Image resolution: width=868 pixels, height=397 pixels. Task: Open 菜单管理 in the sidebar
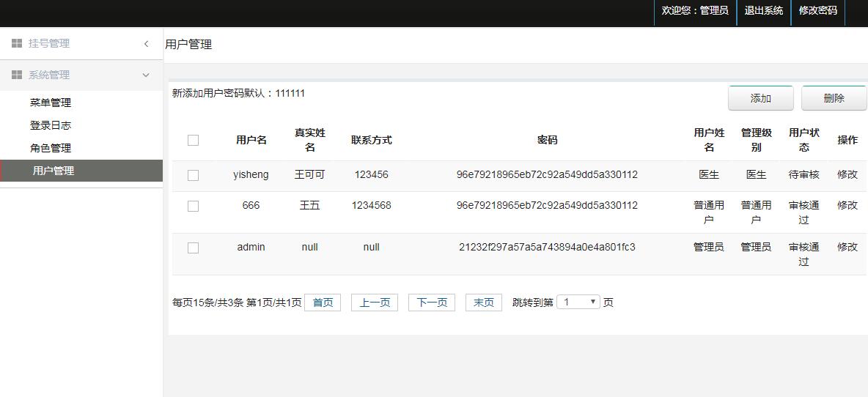[51, 103]
